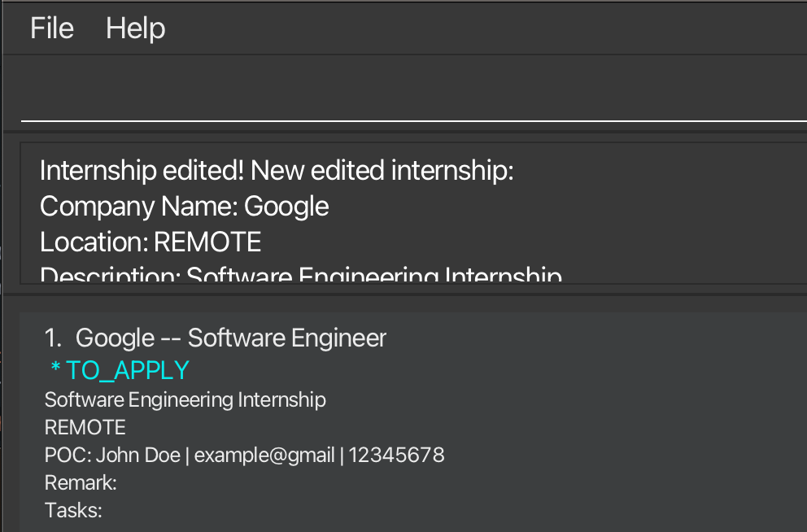This screenshot has height=532, width=807.
Task: Open the Help menu
Action: point(134,28)
